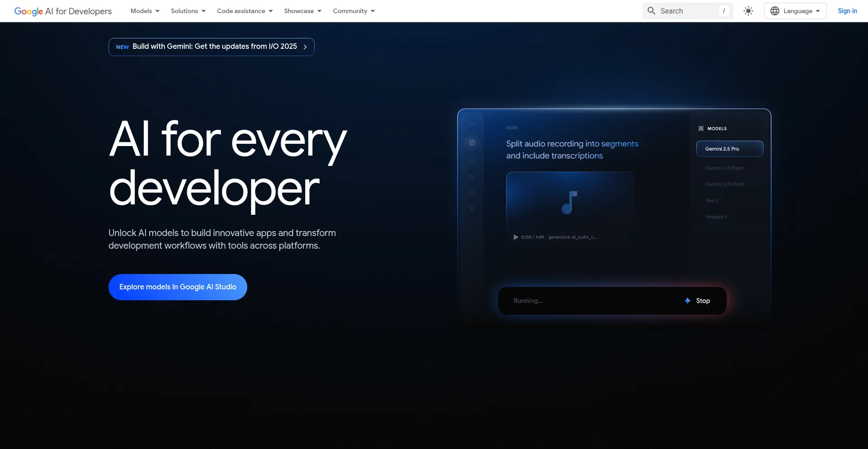Click the Models panel header icon
The height and width of the screenshot is (449, 868).
pyautogui.click(x=701, y=128)
